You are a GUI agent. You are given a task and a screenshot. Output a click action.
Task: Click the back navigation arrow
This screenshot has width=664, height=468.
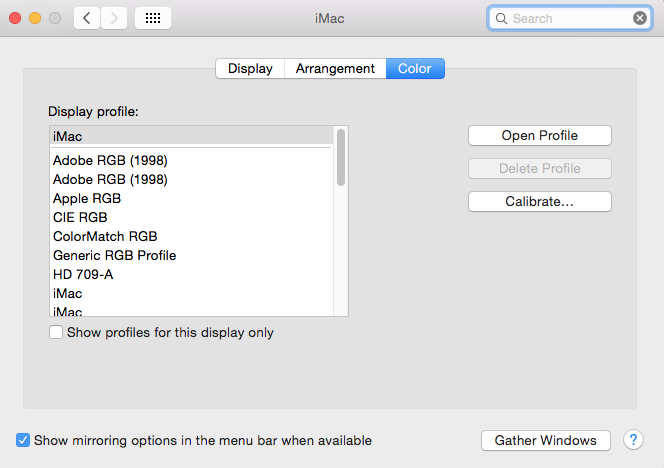tap(87, 18)
